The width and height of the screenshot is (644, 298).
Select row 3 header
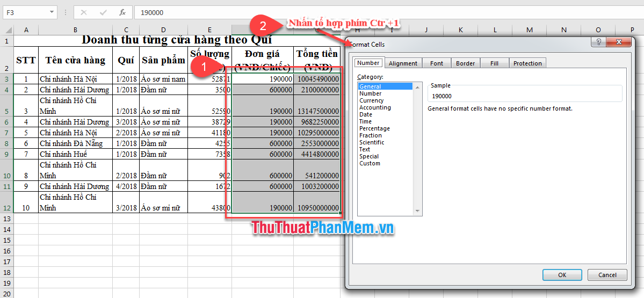(7, 79)
